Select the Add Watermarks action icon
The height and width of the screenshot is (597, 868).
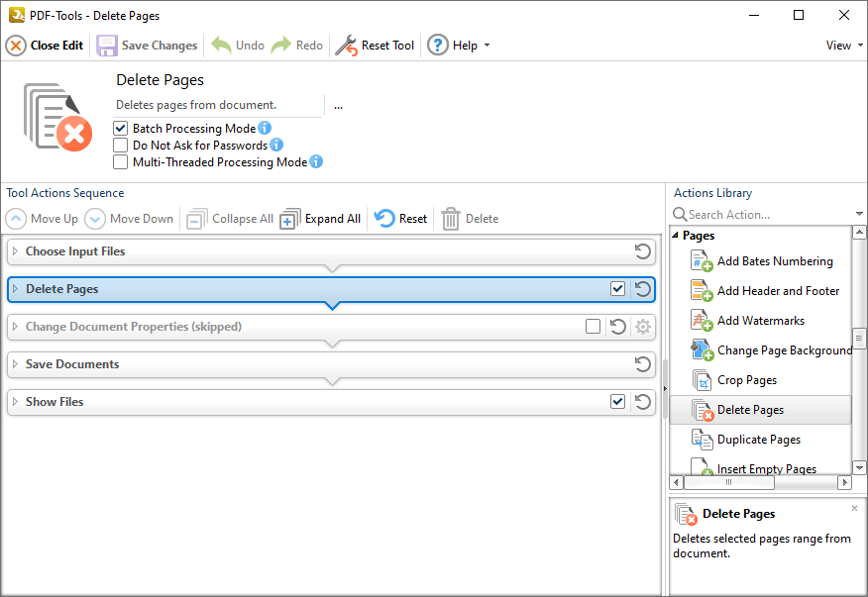(x=702, y=321)
